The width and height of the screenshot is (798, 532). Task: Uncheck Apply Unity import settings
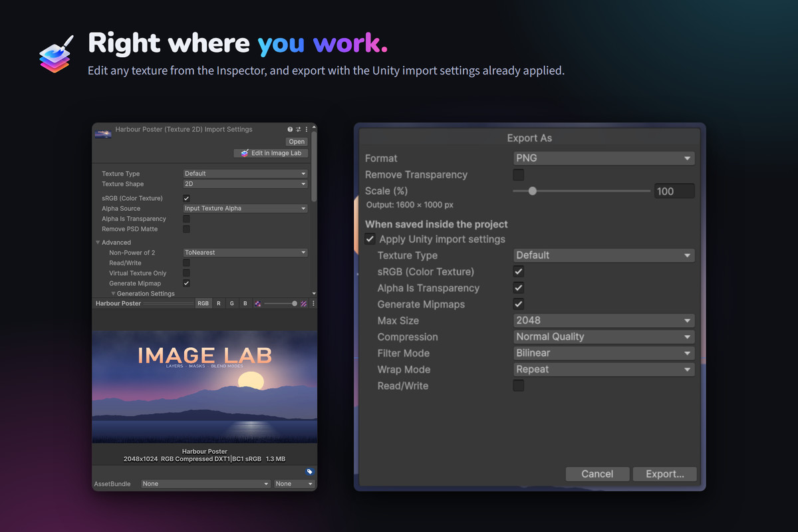(370, 239)
